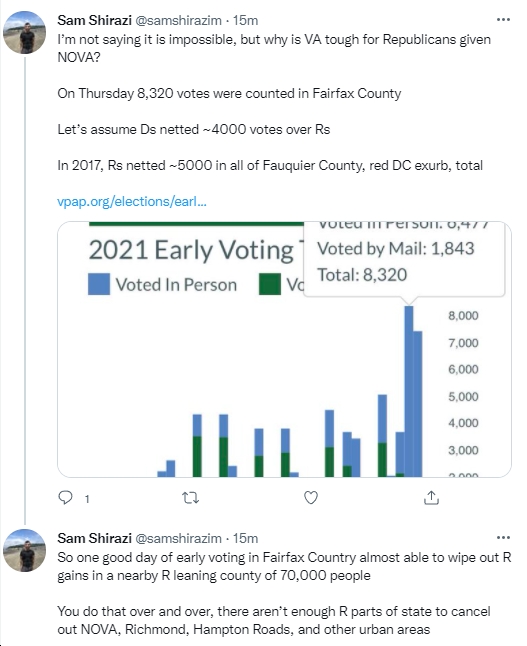The height and width of the screenshot is (646, 527).
Task: Click the tallest blue bar in chart
Action: tap(409, 391)
